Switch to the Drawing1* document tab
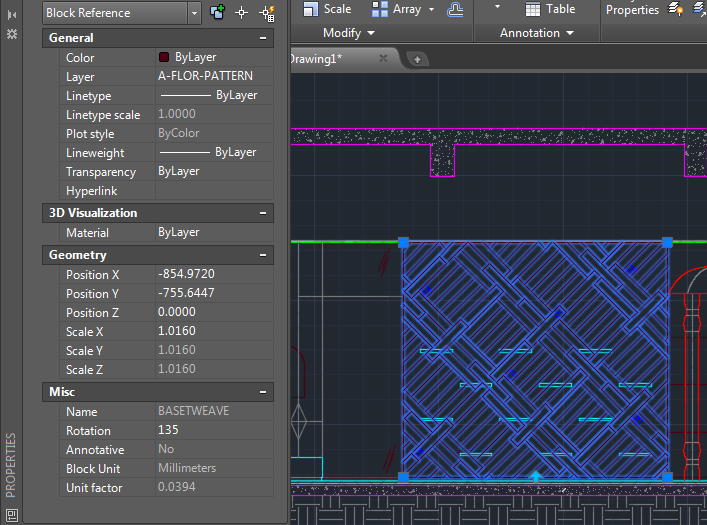 [317, 59]
